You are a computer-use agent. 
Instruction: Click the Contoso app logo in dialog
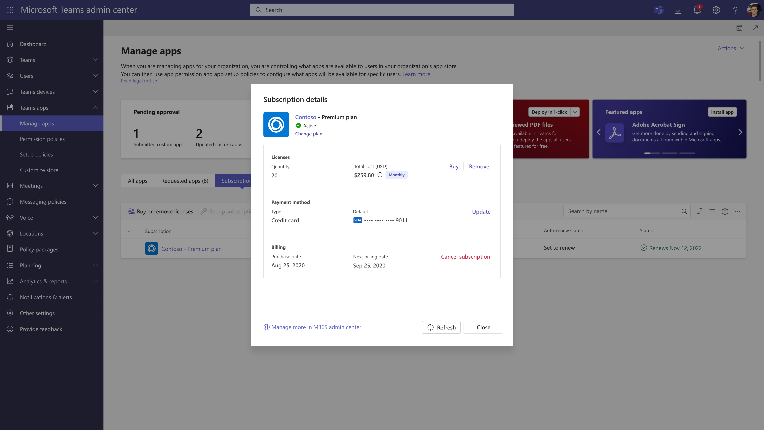click(x=276, y=125)
